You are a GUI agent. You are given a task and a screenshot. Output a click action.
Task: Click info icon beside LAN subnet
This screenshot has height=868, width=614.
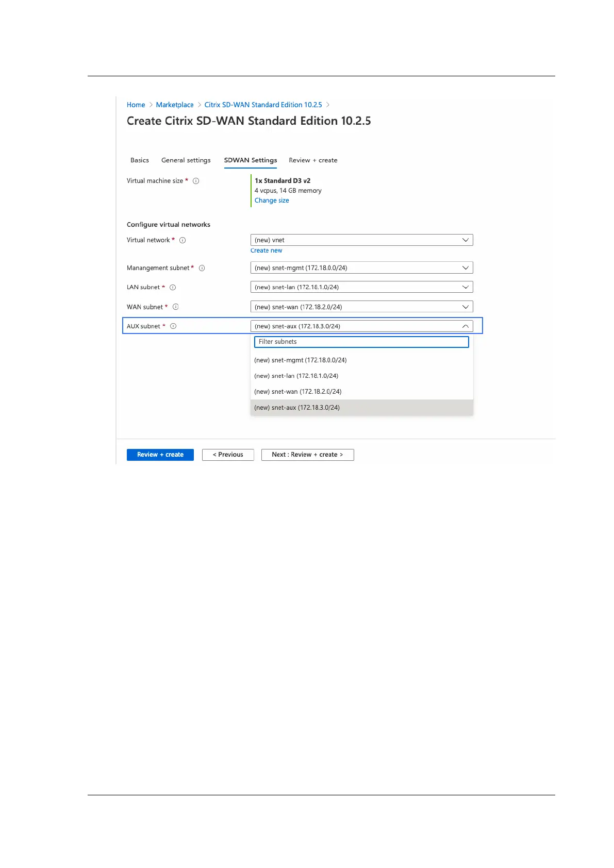click(173, 288)
